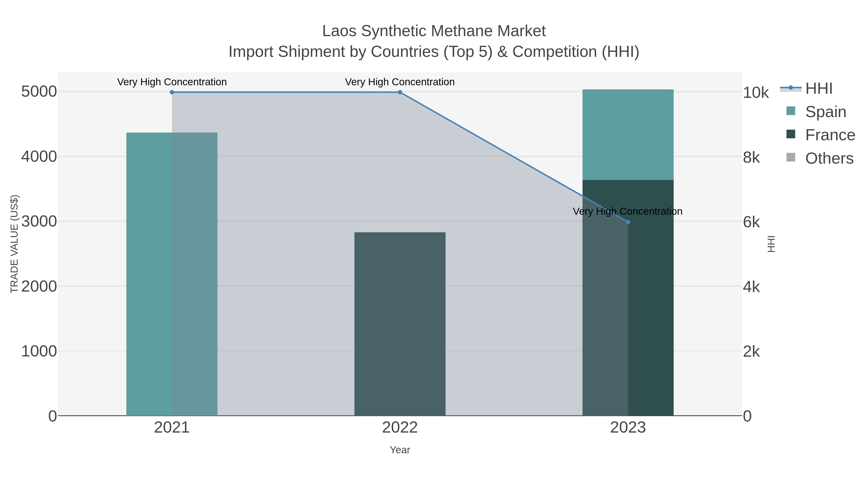868x488 pixels.
Task: Click the Others gray color swatch
Action: click(x=791, y=157)
